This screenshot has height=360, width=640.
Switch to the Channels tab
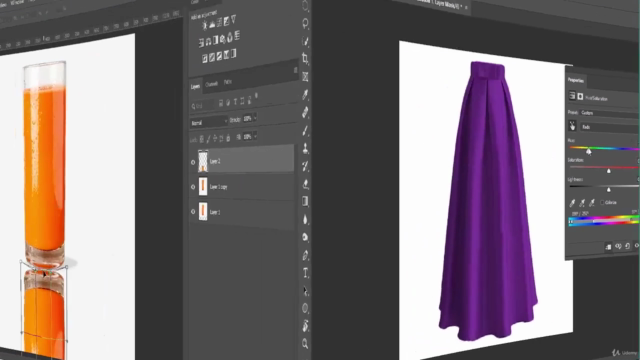pos(211,84)
